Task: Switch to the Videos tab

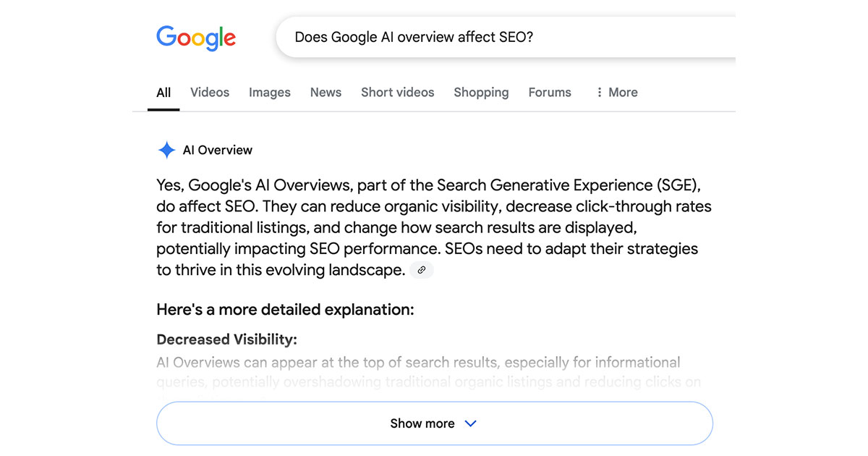Action: (x=210, y=93)
